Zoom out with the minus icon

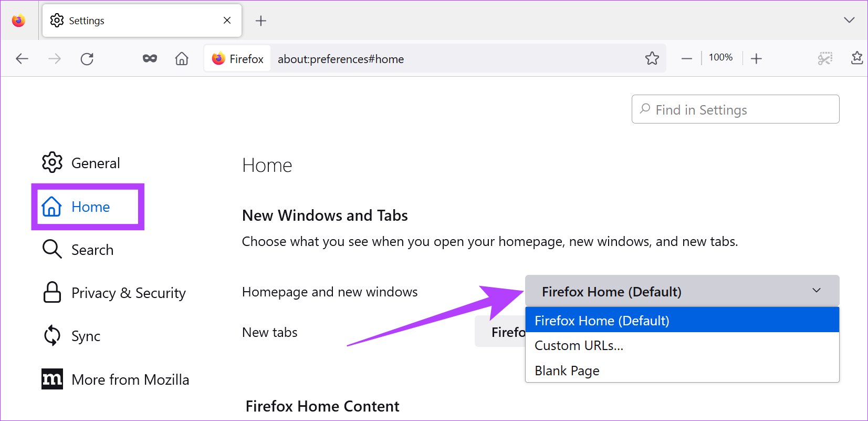(x=686, y=59)
